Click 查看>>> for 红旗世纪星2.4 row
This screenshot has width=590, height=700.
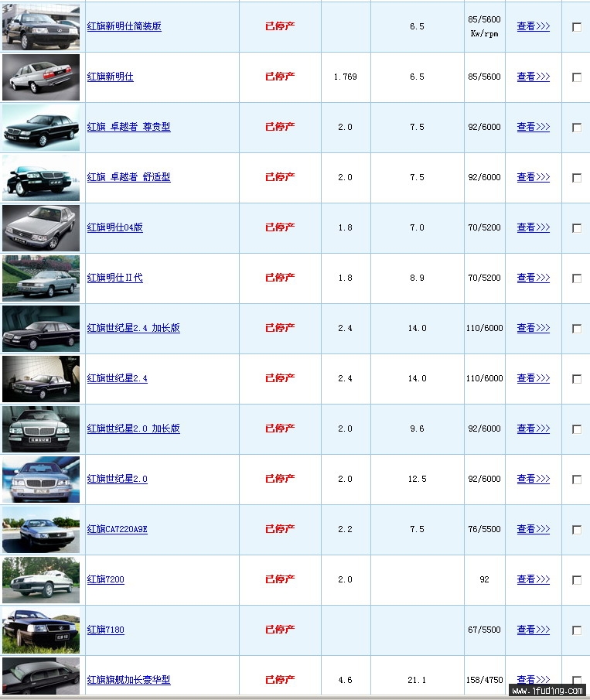click(x=534, y=378)
